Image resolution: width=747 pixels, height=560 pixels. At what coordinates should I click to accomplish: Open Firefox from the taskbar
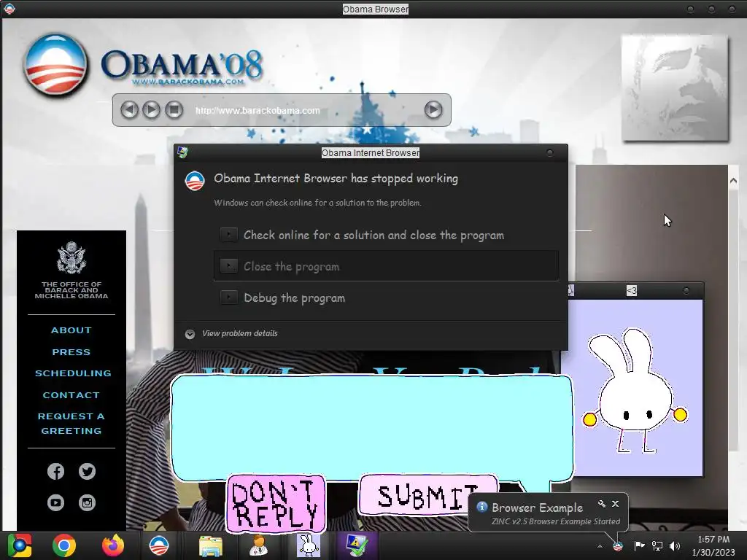pyautogui.click(x=113, y=545)
